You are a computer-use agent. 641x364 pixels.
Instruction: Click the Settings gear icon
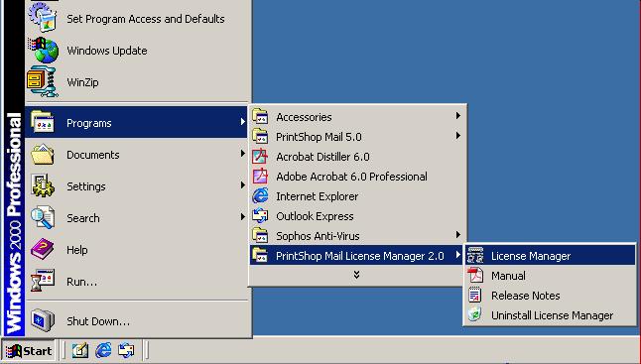click(x=43, y=185)
